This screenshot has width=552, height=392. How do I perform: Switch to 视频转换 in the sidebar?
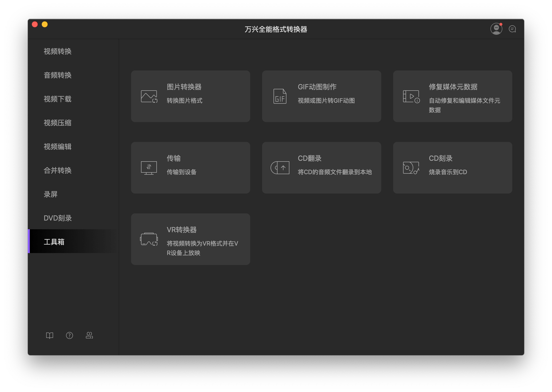pos(58,51)
